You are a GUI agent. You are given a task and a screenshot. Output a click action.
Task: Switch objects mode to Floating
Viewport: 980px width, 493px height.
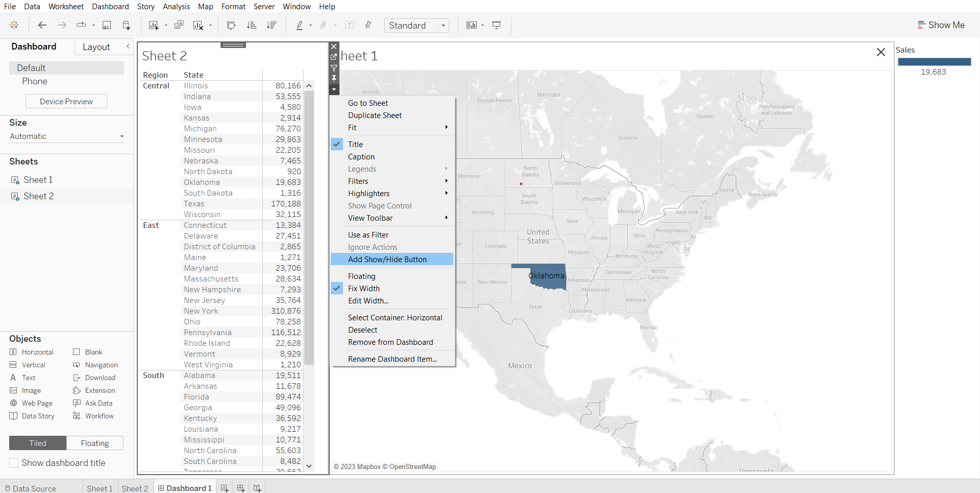(x=94, y=443)
